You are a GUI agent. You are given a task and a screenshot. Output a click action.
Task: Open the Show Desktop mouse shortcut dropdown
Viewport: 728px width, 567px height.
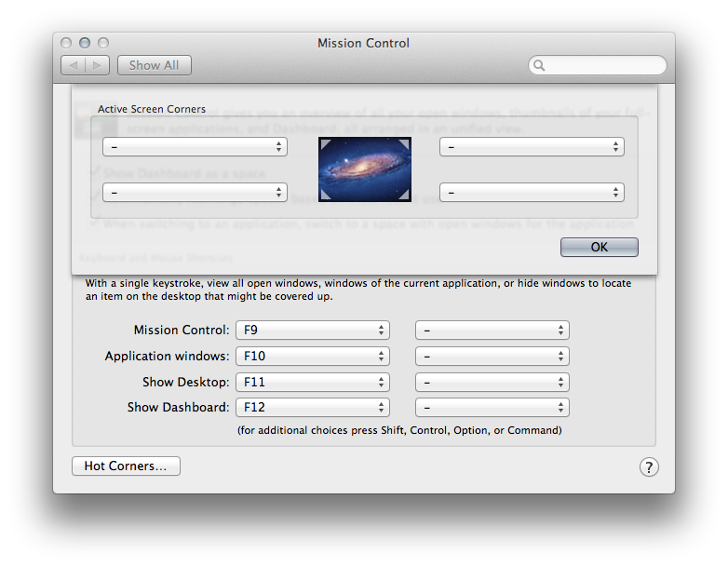[x=492, y=382]
